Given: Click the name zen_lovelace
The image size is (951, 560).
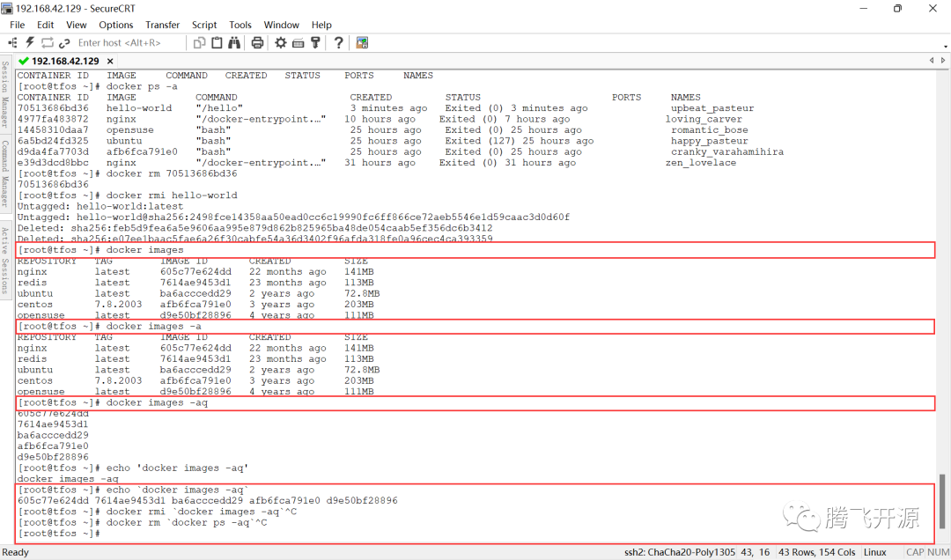Looking at the screenshot, I should tap(701, 163).
